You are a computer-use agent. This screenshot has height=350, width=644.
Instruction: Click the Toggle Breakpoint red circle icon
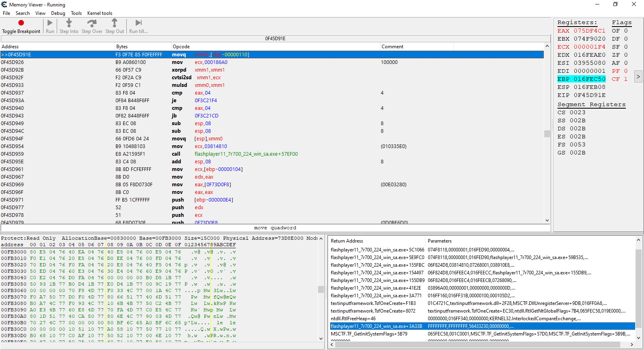(x=21, y=23)
